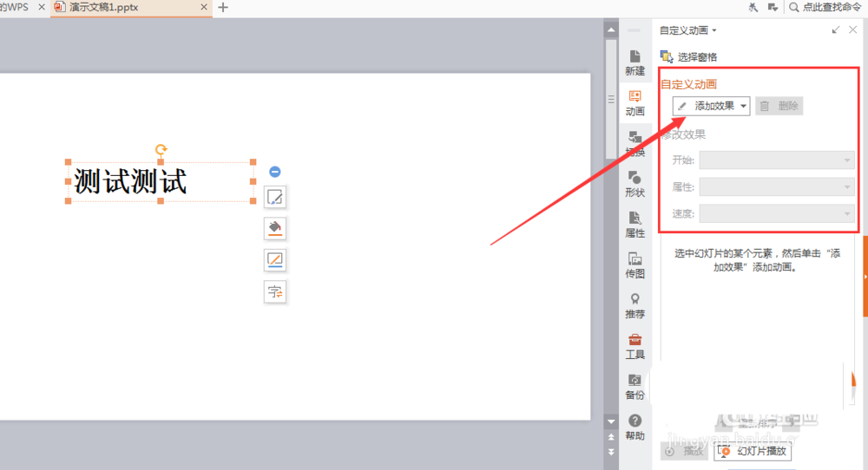
Task: Expand the 属性 property dropdown in the animation pane
Action: (x=777, y=187)
